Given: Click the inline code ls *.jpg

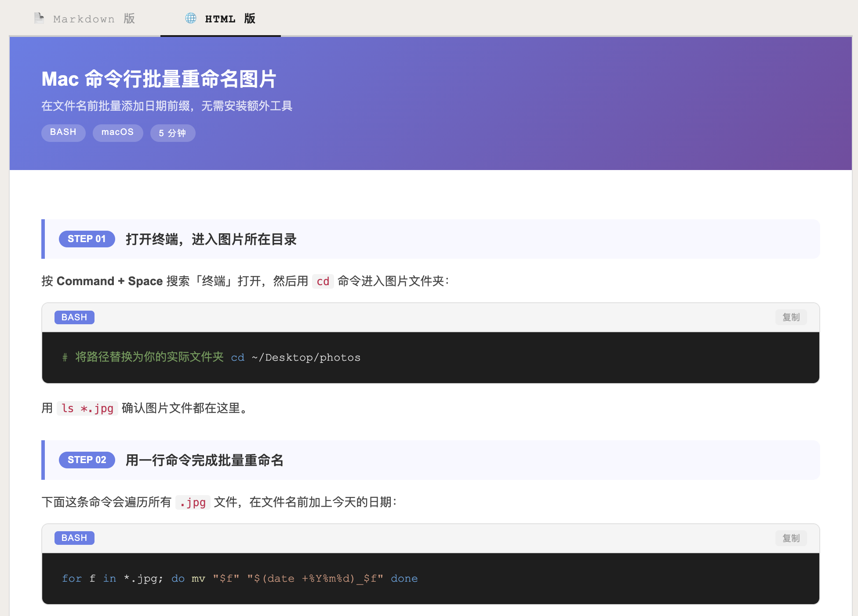Looking at the screenshot, I should 87,408.
